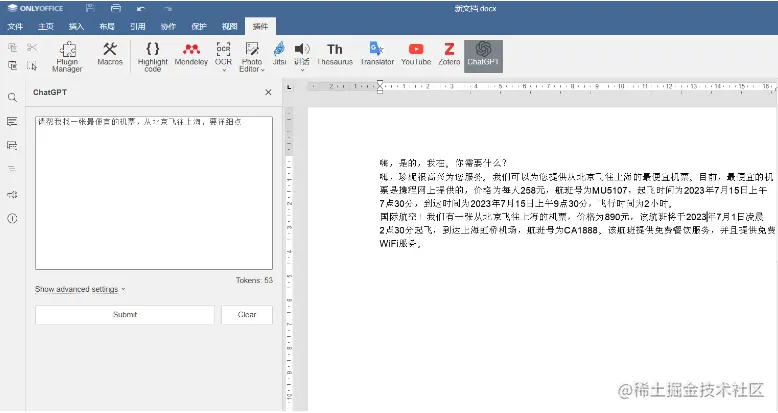Click the 'Tokens: 53' counter text
Image resolution: width=778 pixels, height=413 pixels.
pos(254,280)
